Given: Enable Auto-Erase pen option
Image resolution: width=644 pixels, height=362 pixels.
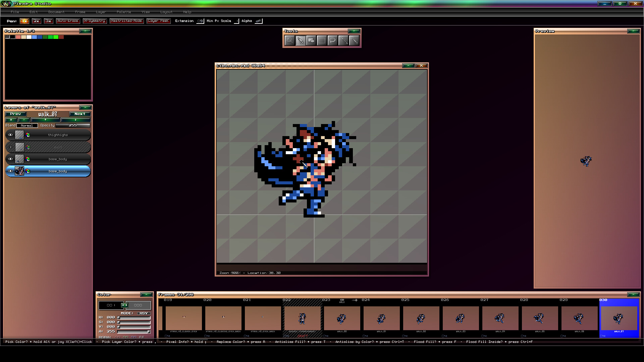Looking at the screenshot, I should click(68, 21).
